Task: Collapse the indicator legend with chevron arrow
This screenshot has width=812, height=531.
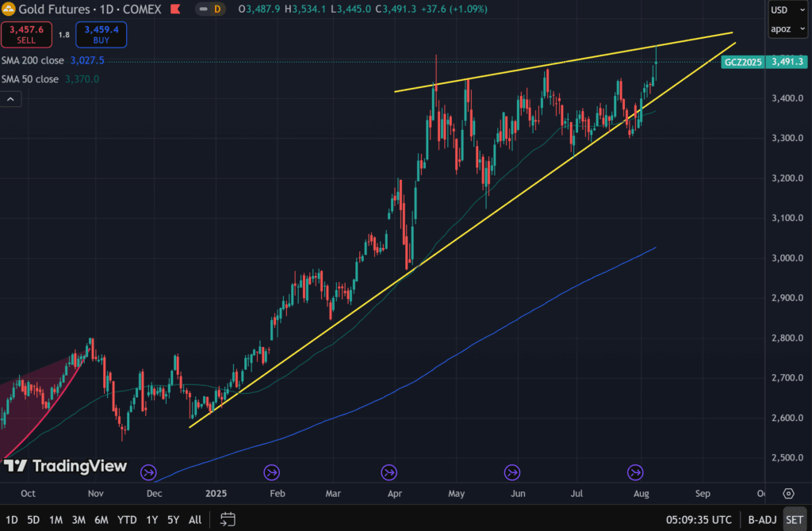Action: [x=10, y=99]
